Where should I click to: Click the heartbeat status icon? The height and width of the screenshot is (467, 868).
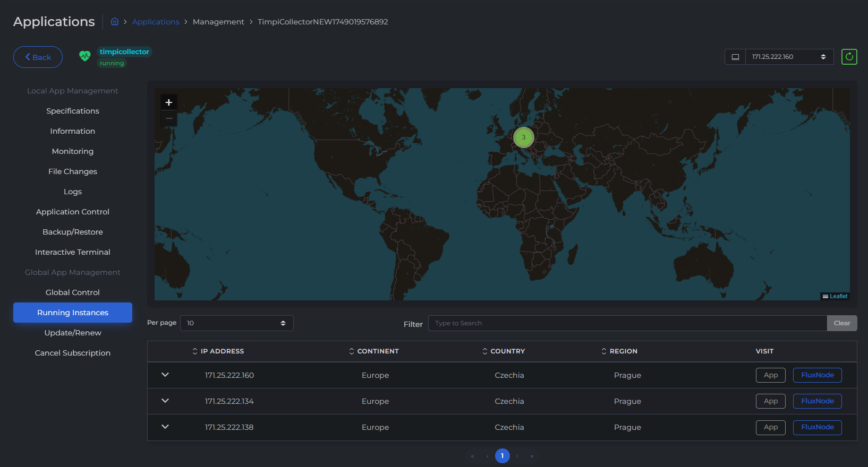click(84, 56)
